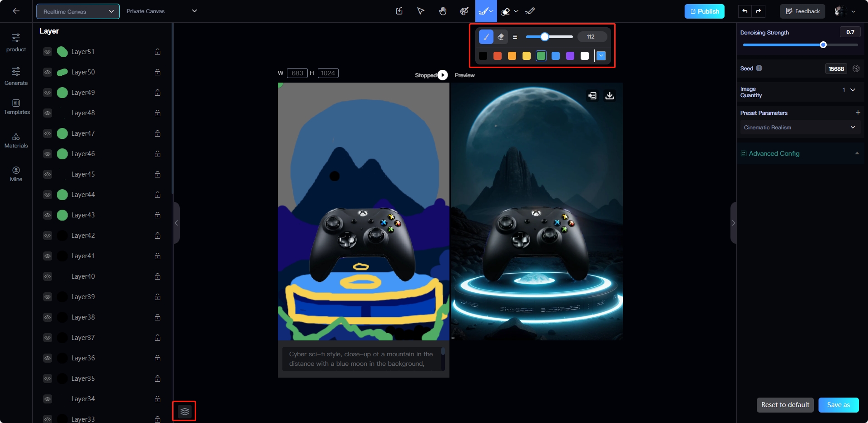Collapse the Advanced Config section
Screen dimensions: 868x423
[857, 153]
